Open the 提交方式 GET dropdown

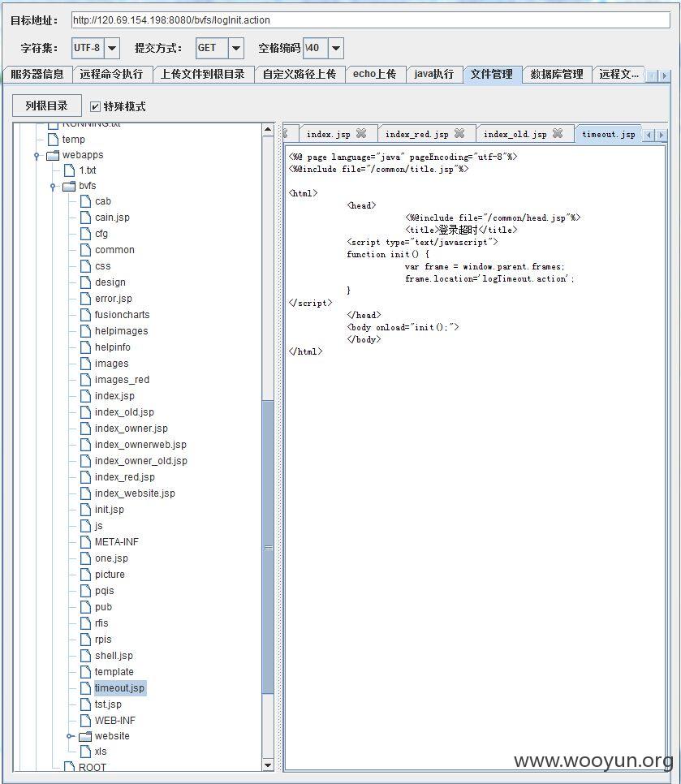click(x=236, y=48)
